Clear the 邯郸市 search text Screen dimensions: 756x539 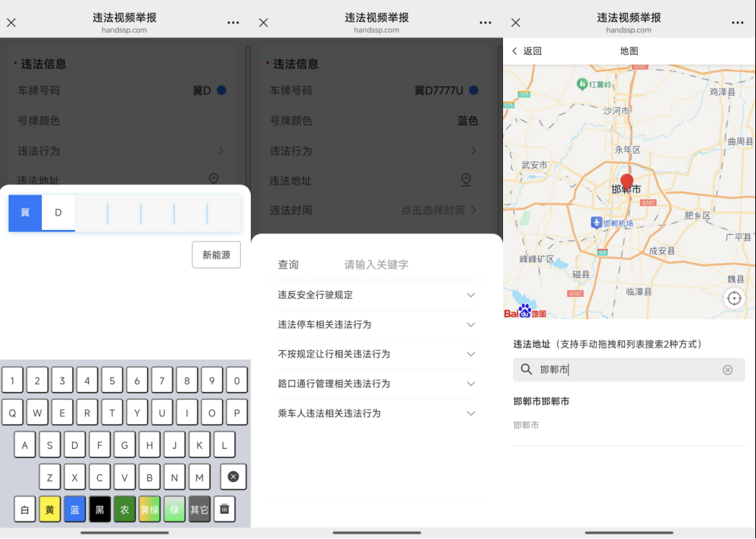tap(727, 370)
